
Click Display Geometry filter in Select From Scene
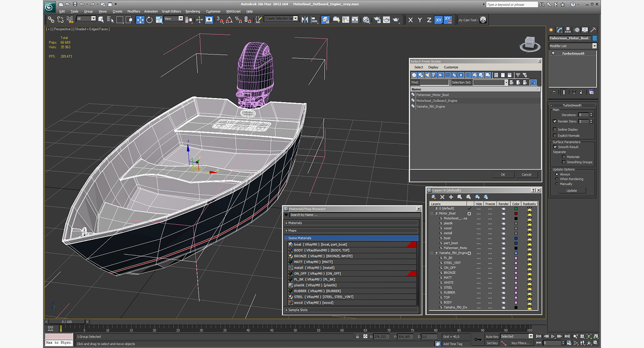click(414, 75)
